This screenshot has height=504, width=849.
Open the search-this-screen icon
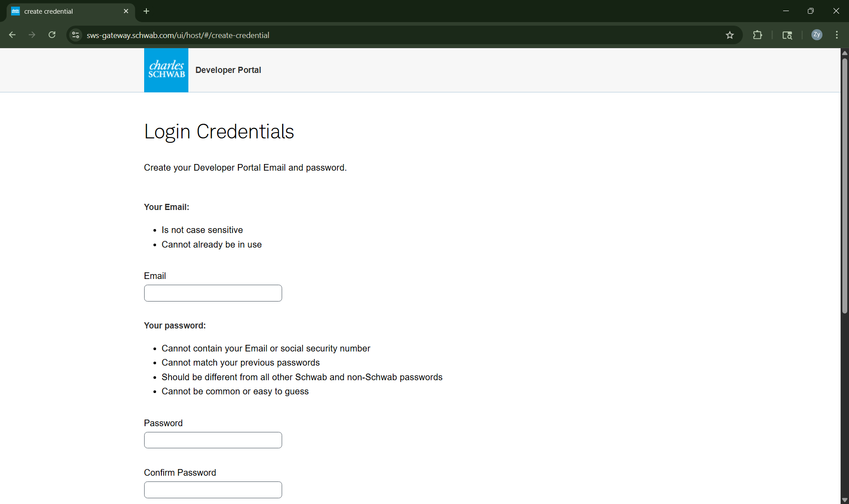788,35
